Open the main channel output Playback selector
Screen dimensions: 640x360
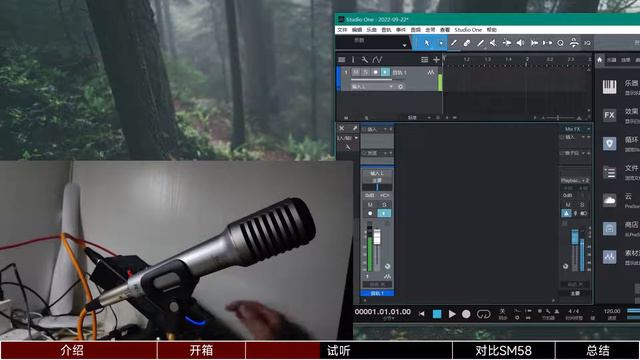coord(575,180)
